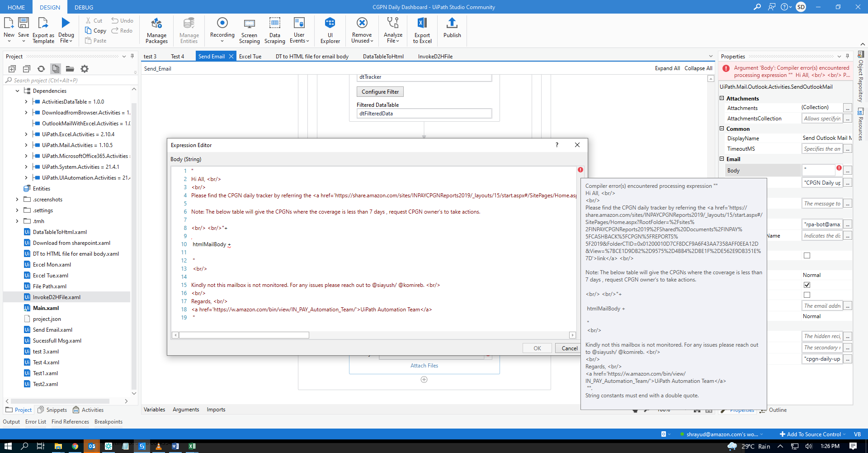Click the Search project input field
The width and height of the screenshot is (868, 453).
pyautogui.click(x=71, y=81)
